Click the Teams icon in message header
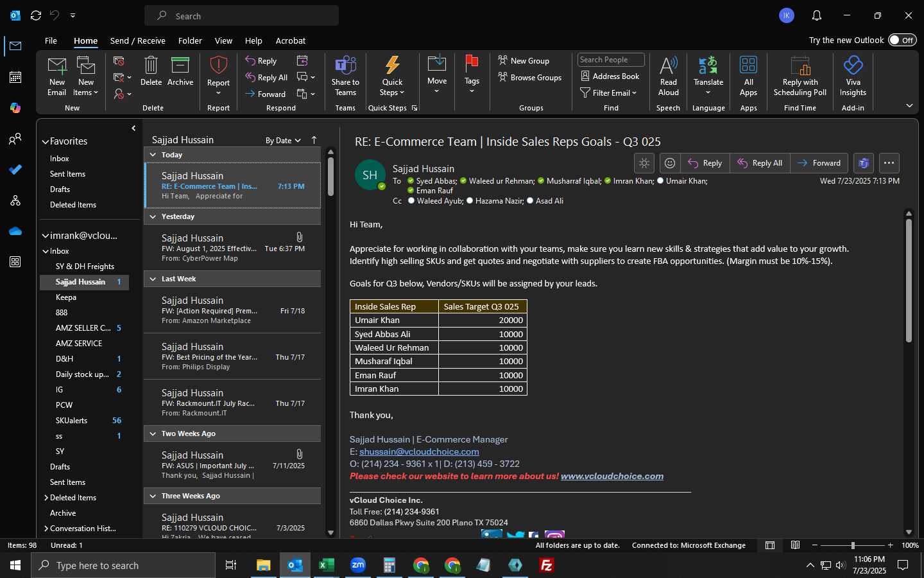This screenshot has width=924, height=578. pyautogui.click(x=864, y=163)
